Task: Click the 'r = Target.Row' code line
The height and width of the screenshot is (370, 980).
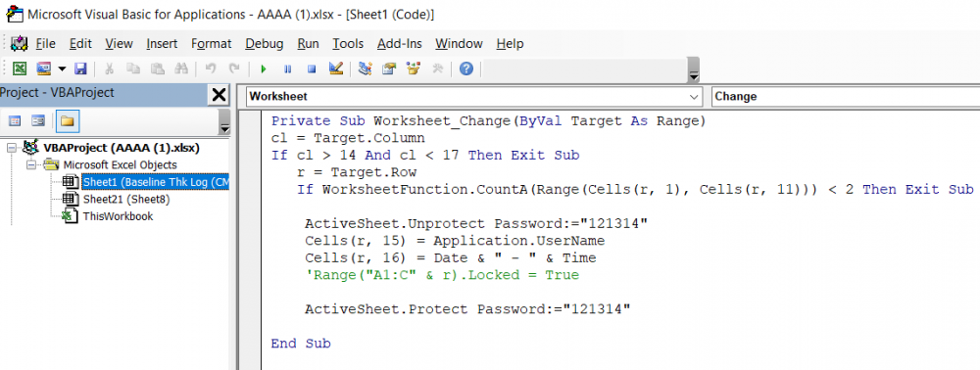Action: pos(357,172)
